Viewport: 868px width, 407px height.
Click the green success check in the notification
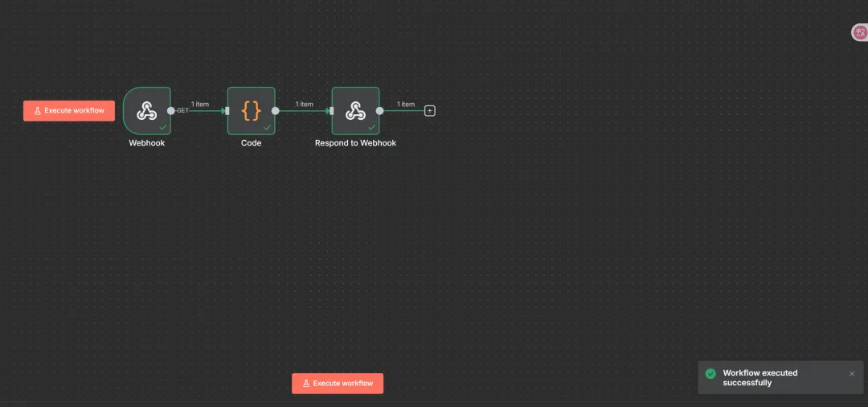710,374
